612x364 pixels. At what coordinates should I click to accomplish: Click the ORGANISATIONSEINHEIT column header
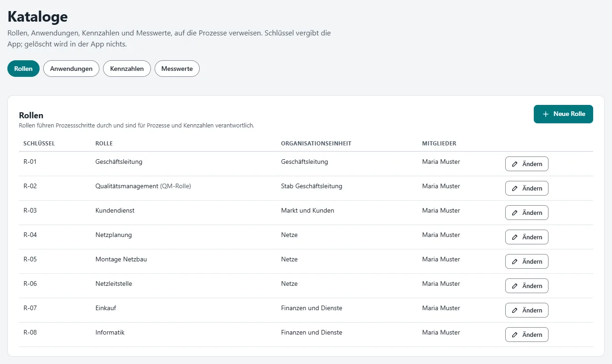pos(316,144)
